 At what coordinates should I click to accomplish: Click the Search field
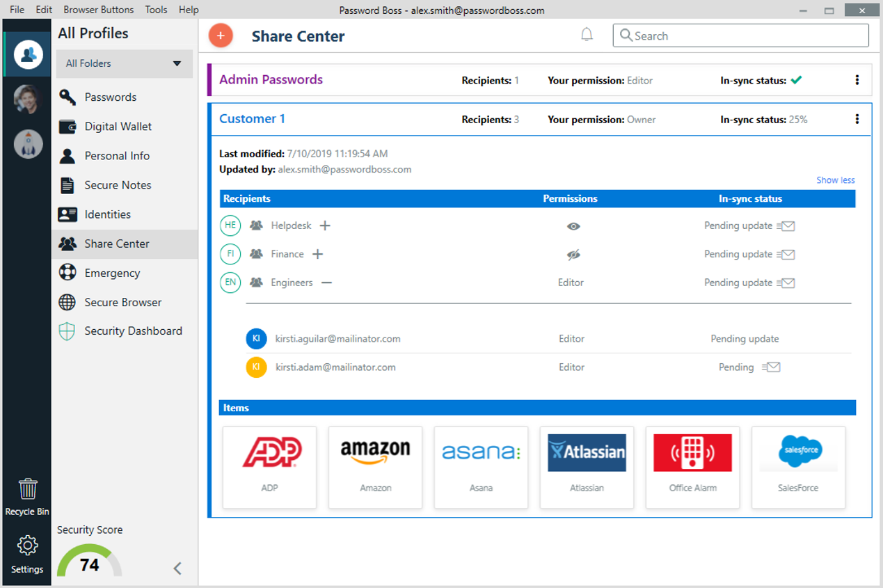(x=740, y=35)
